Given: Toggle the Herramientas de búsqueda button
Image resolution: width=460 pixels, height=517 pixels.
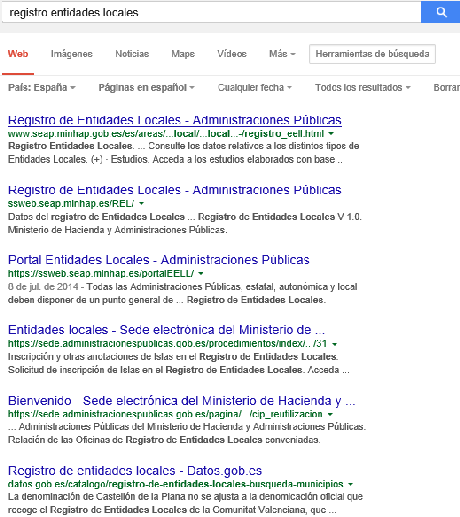Looking at the screenshot, I should (372, 54).
